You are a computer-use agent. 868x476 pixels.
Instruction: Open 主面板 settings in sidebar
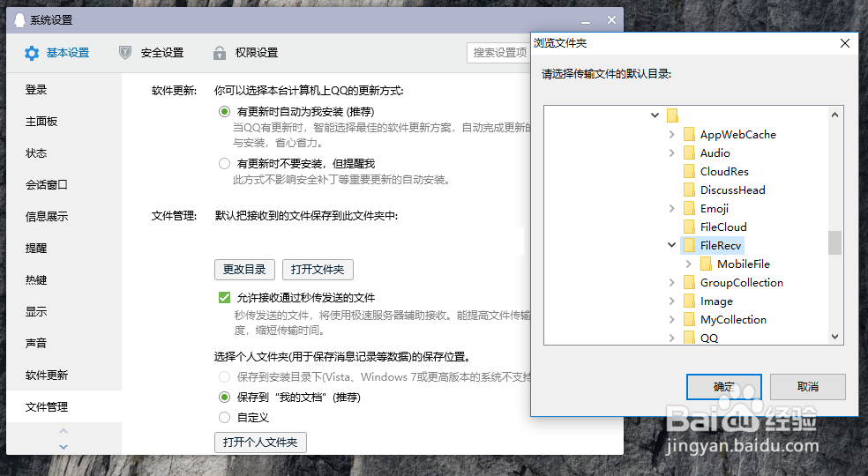[64, 122]
